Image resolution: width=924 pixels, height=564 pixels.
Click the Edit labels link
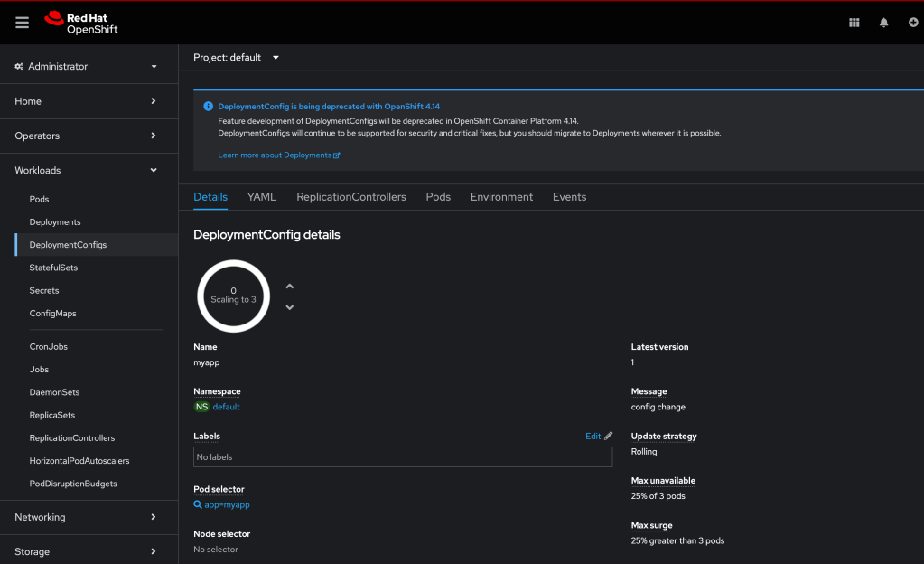pyautogui.click(x=593, y=436)
